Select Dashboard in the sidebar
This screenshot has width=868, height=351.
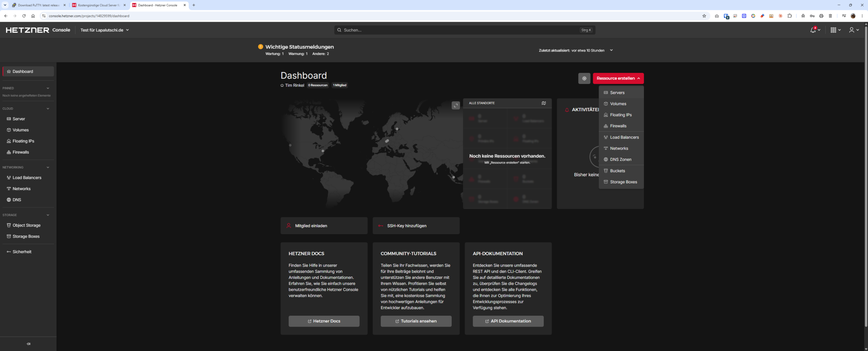click(x=28, y=71)
